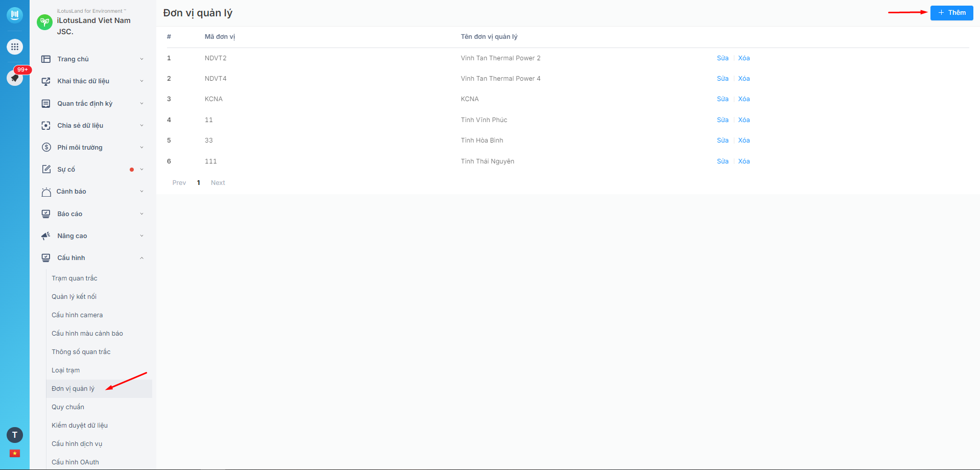
Task: Click the Báo cáo monitor icon
Action: tap(46, 214)
